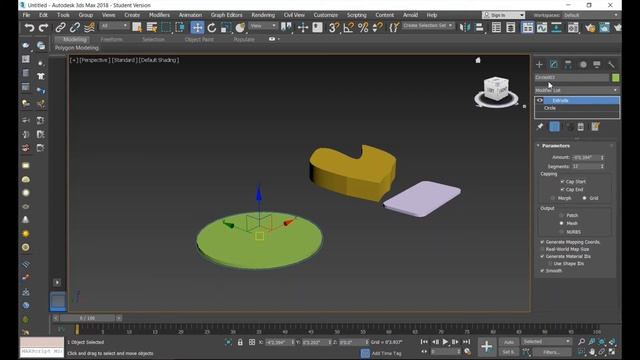Click Polygon Modeling ribbon panel label
Image resolution: width=640 pixels, height=360 pixels.
(77, 48)
